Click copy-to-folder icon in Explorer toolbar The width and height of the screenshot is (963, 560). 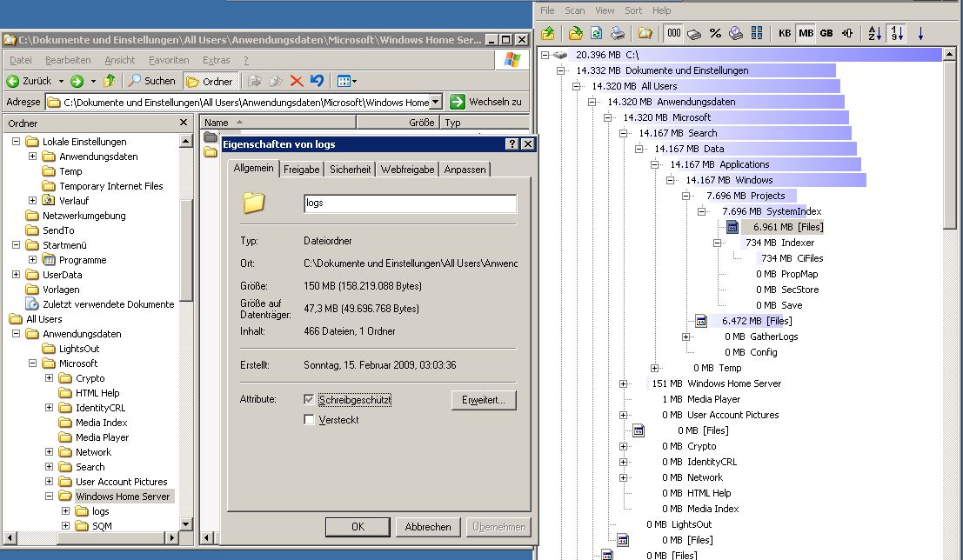point(276,81)
